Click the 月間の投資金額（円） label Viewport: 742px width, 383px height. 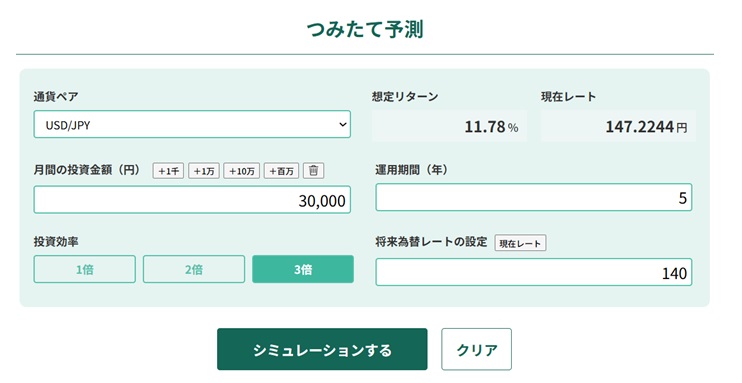pyautogui.click(x=88, y=170)
